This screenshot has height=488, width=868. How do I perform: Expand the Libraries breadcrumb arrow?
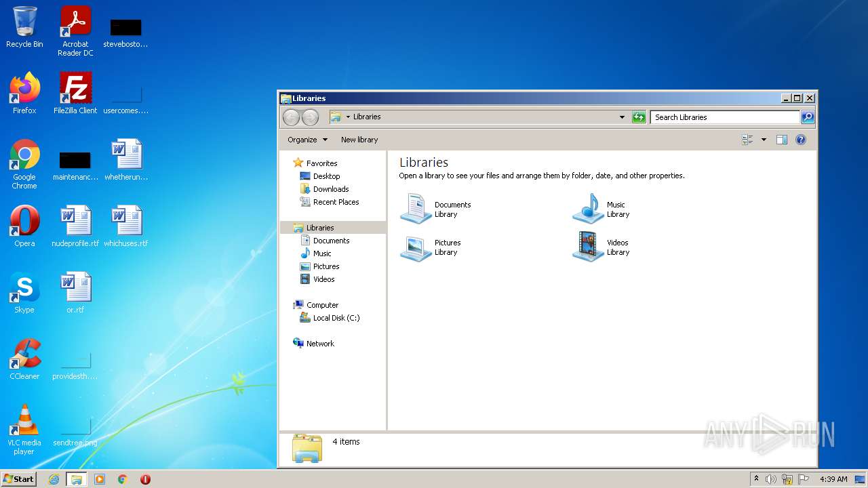tap(348, 117)
